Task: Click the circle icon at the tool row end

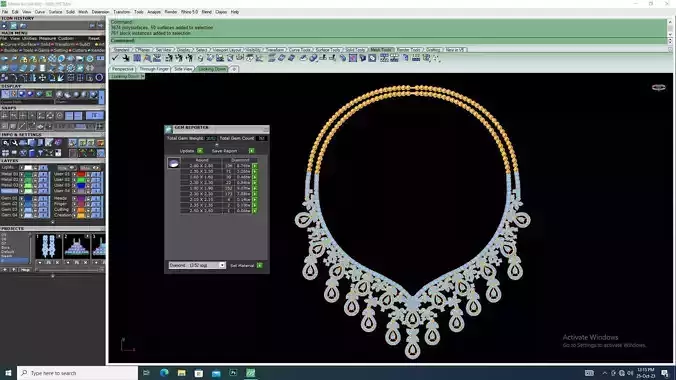Action: click(x=99, y=78)
